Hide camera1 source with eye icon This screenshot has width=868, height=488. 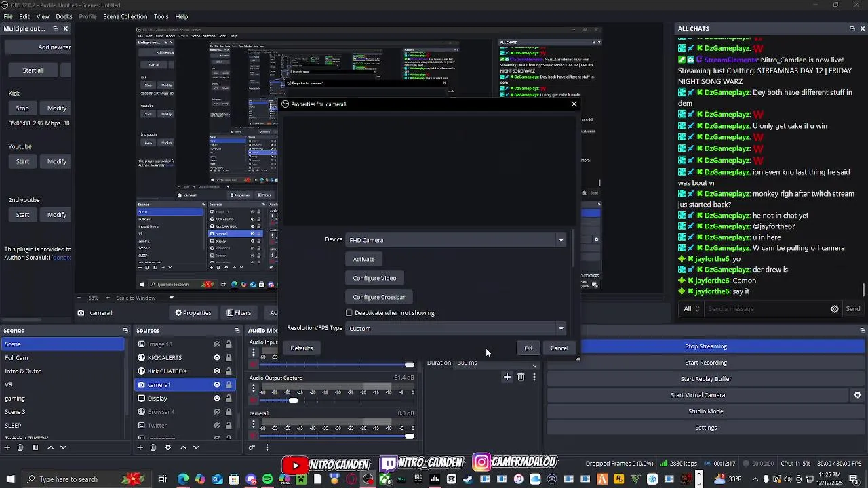217,384
